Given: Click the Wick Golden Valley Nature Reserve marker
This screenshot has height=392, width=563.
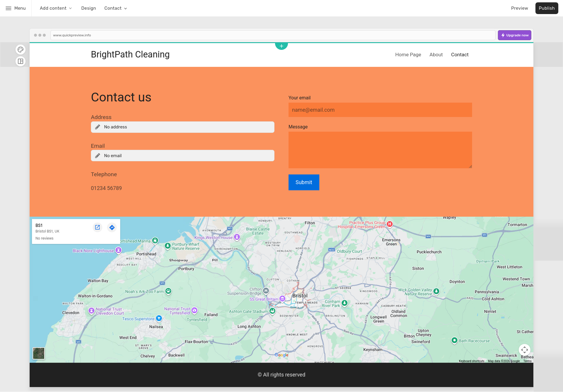Looking at the screenshot, I should [436, 291].
